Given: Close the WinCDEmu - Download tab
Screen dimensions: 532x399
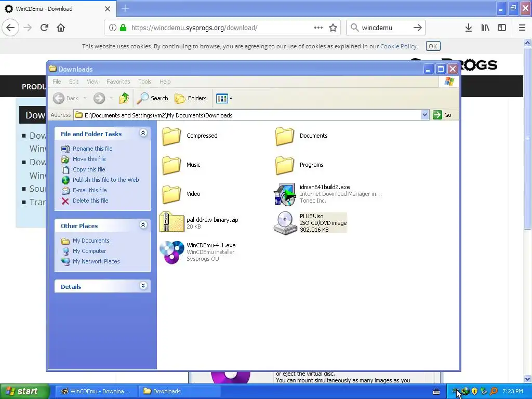Looking at the screenshot, I should (108, 9).
